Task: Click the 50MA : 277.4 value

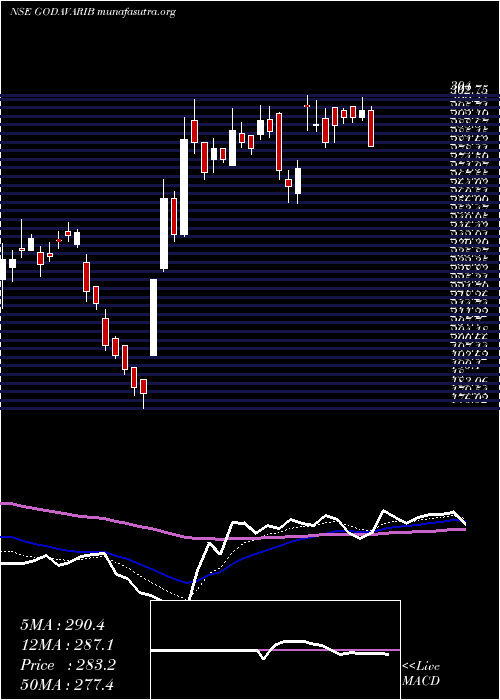Action: coord(69,685)
